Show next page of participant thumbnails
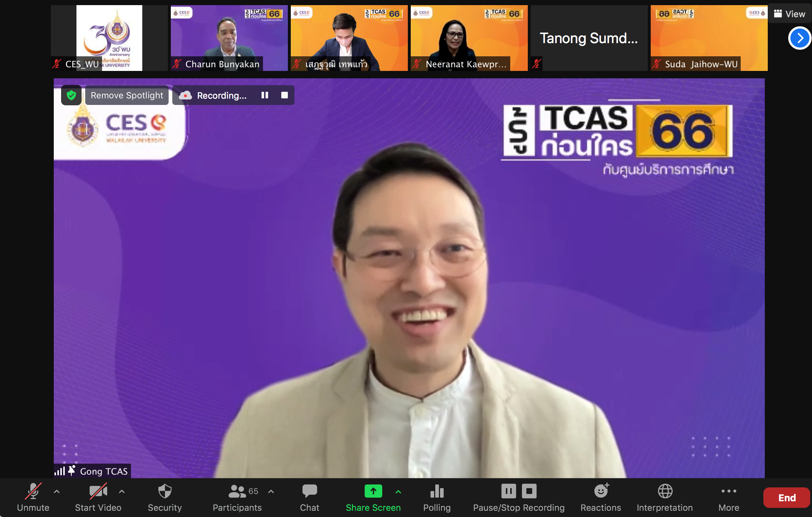 coord(800,38)
